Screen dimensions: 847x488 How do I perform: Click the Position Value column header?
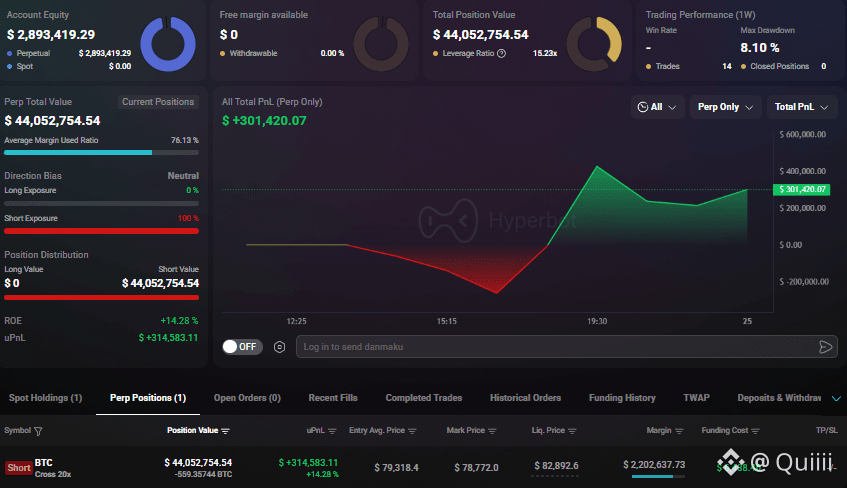192,431
